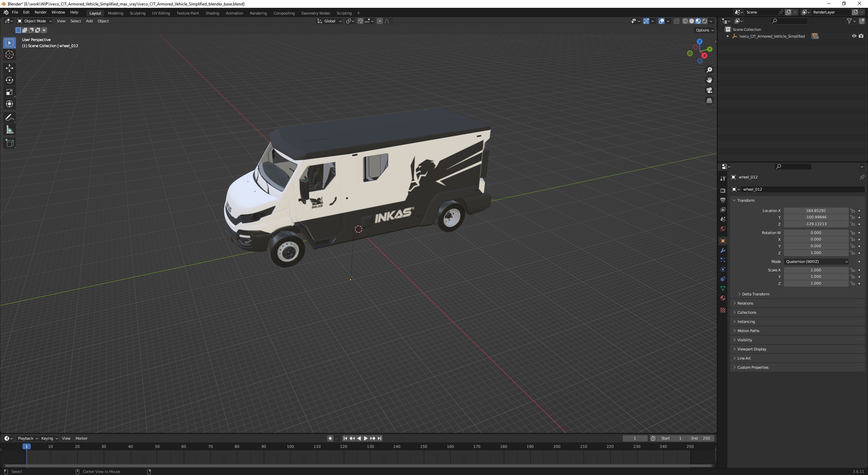This screenshot has height=475, width=868.
Task: Open the Physics properties tab
Action: coord(723,269)
